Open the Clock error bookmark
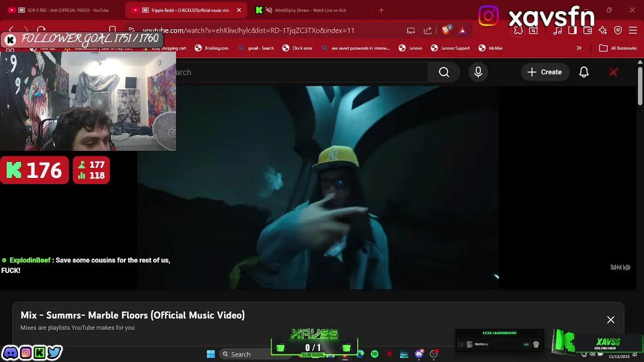The width and height of the screenshot is (644, 362). click(297, 48)
